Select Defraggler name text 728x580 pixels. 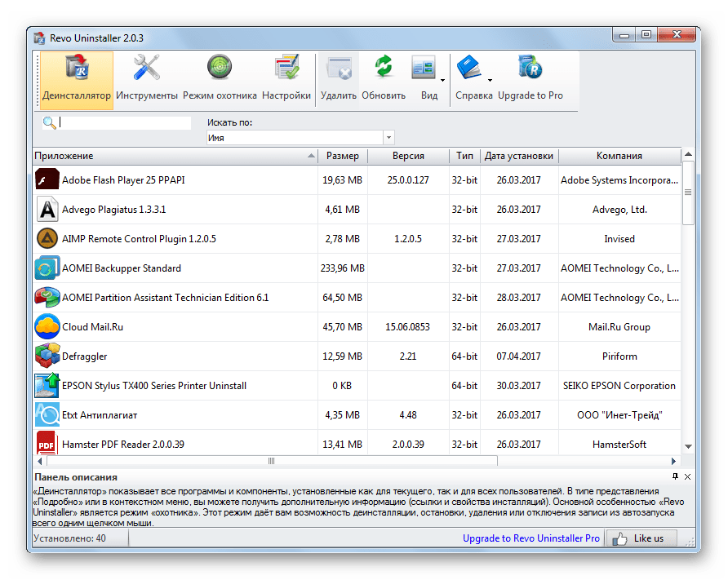tap(85, 356)
